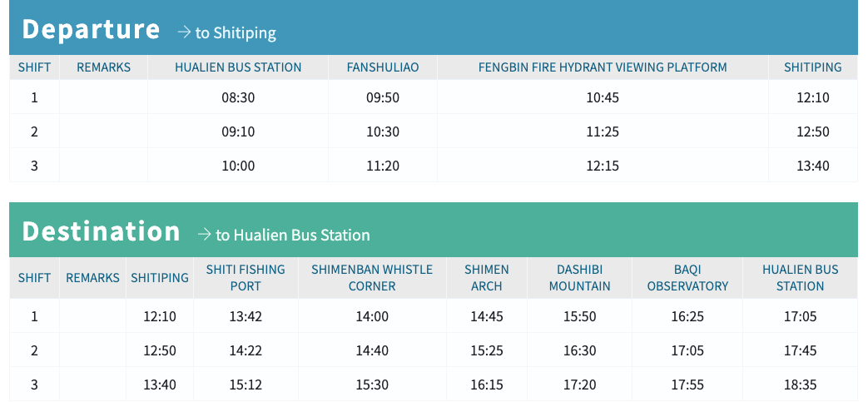Screen dimensions: 868x402
Task: Select the 16:30 Dashibi Mountain time cell
Action: [580, 350]
